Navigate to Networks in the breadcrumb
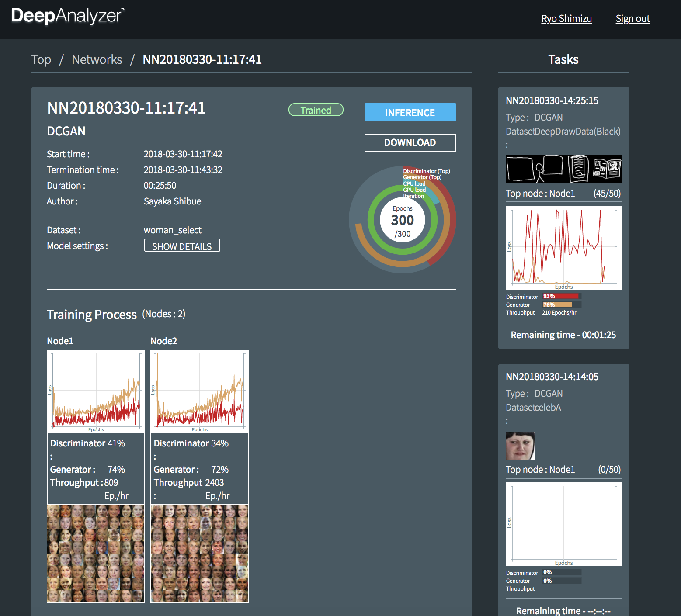Screen dimensions: 681x616 tap(97, 60)
